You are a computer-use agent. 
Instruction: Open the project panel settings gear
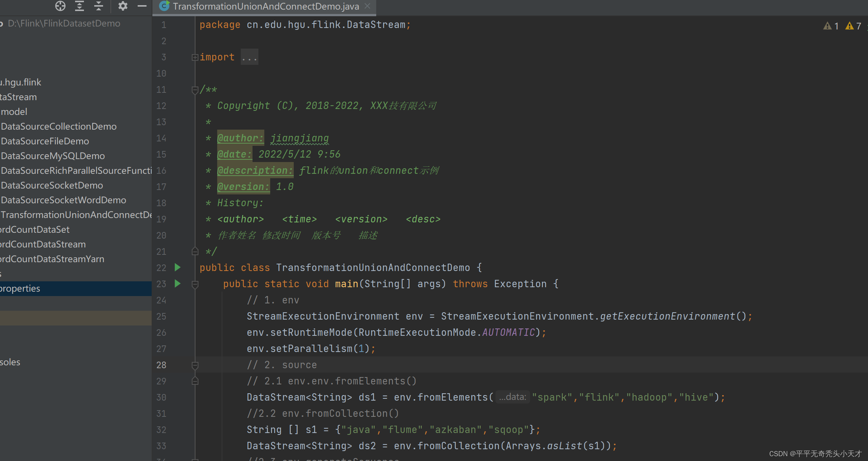(123, 6)
